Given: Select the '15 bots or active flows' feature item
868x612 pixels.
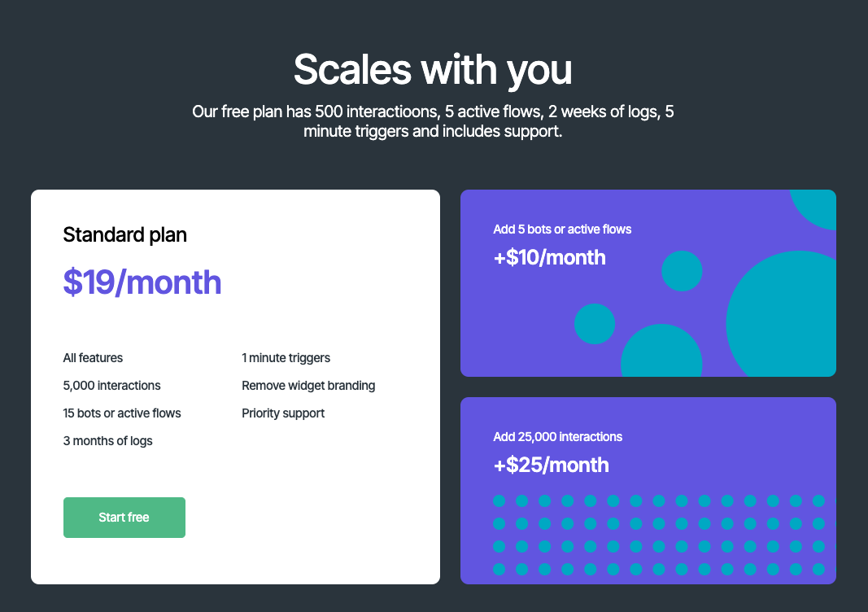Looking at the screenshot, I should (x=121, y=413).
